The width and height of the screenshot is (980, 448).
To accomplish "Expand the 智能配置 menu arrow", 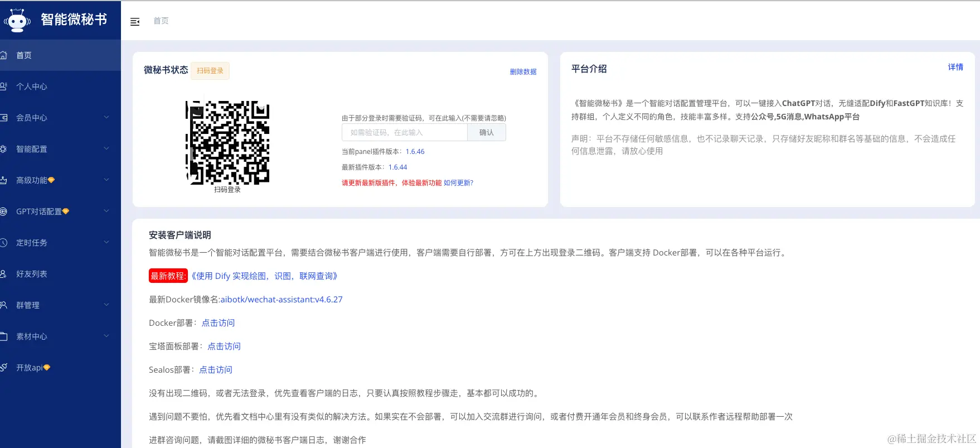I will pos(106,148).
